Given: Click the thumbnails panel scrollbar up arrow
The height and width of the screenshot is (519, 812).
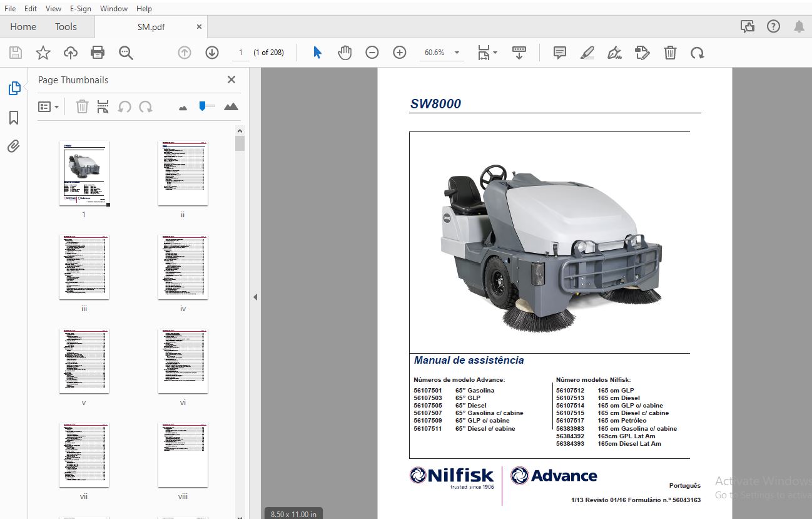Looking at the screenshot, I should [240, 131].
